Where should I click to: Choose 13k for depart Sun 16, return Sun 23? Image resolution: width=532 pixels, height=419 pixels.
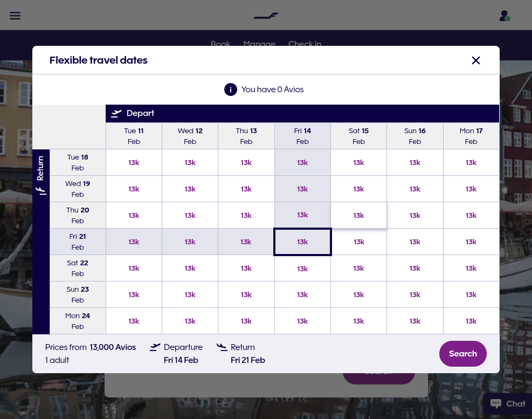(x=415, y=295)
